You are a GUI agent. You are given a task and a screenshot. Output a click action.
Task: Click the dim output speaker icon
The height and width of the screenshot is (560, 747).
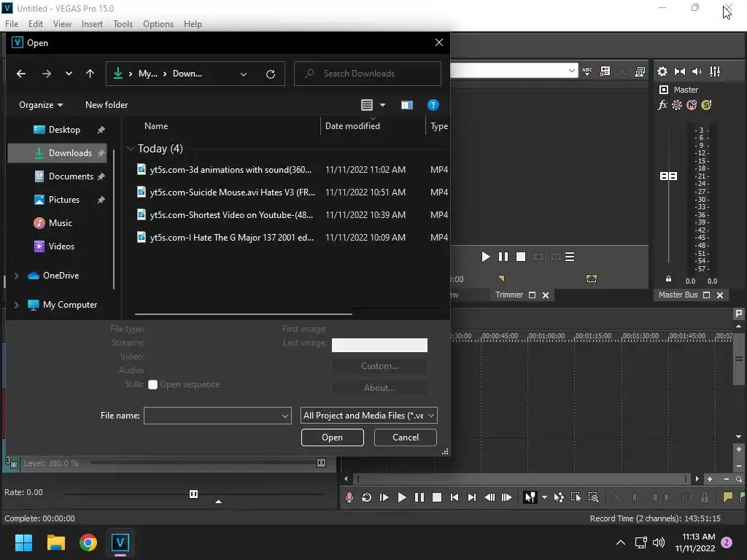697,71
